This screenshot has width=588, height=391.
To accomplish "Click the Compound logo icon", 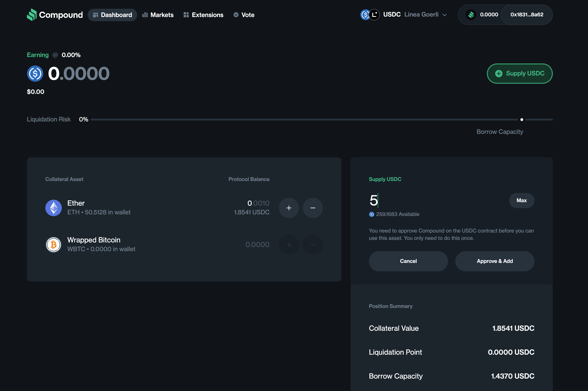I will 32,15.
